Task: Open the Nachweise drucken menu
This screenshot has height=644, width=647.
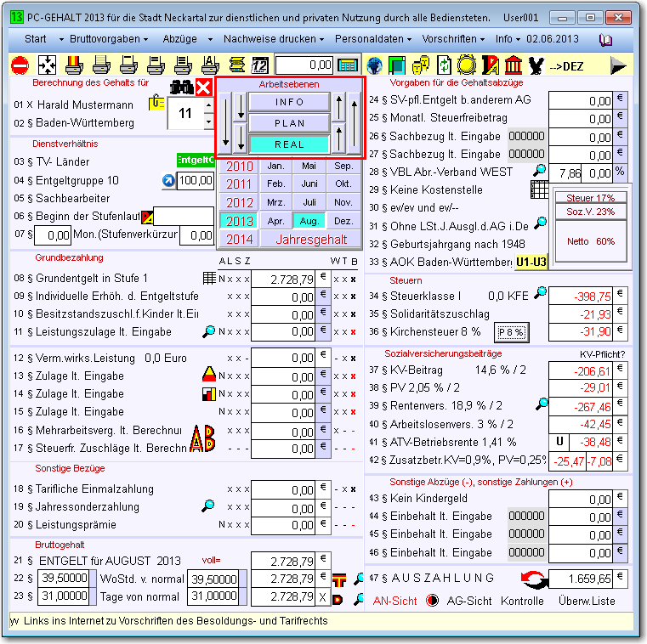Action: click(x=273, y=39)
